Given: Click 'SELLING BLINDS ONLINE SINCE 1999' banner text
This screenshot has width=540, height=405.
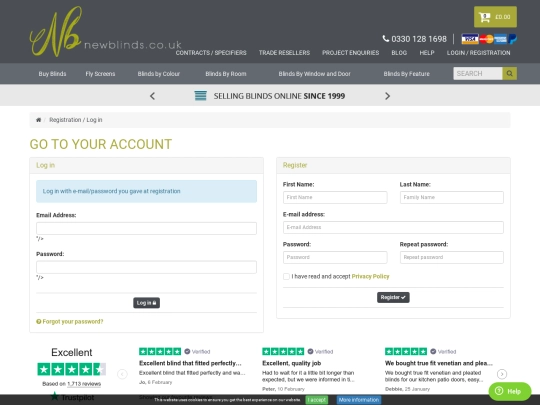Looking at the screenshot, I should [x=279, y=96].
